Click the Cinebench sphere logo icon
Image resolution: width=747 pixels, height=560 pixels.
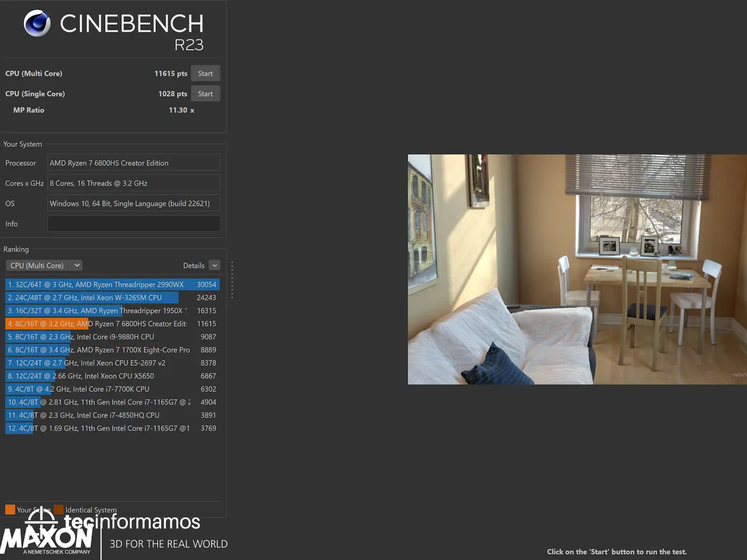click(37, 23)
